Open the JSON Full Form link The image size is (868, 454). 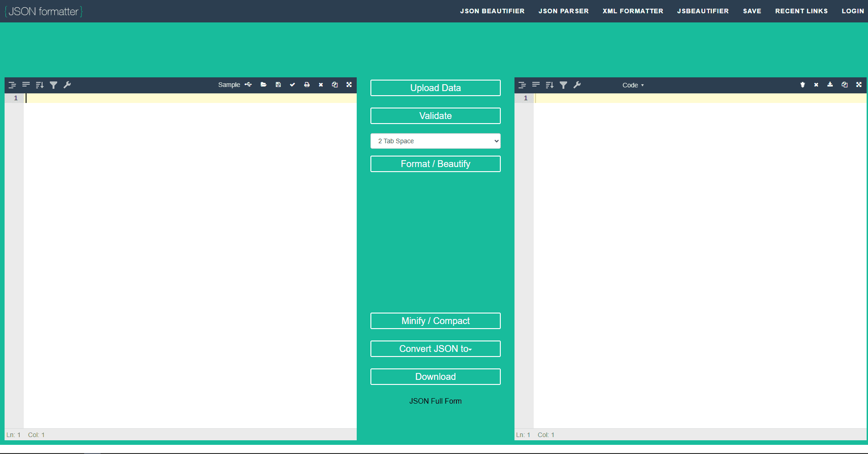coord(435,401)
